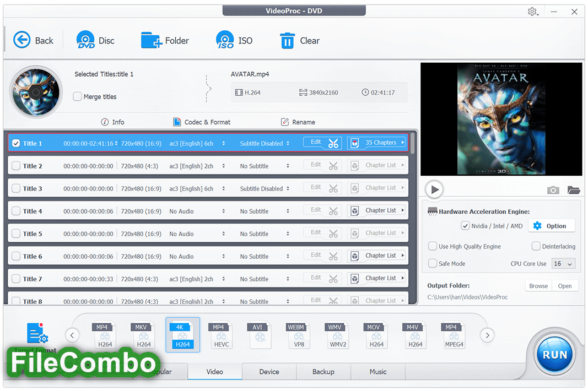
Task: Show previous formats with left arrow
Action: point(72,335)
